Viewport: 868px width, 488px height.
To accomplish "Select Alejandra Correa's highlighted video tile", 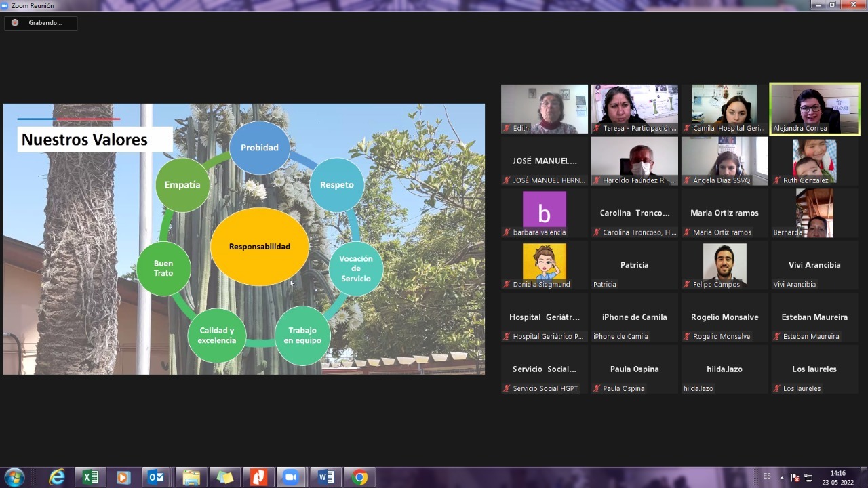I will 814,108.
